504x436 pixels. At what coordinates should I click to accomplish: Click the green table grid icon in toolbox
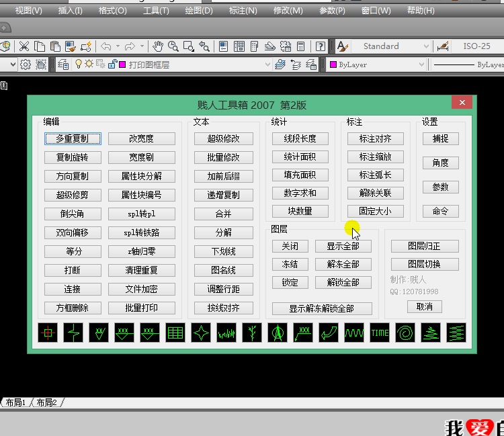(x=175, y=333)
